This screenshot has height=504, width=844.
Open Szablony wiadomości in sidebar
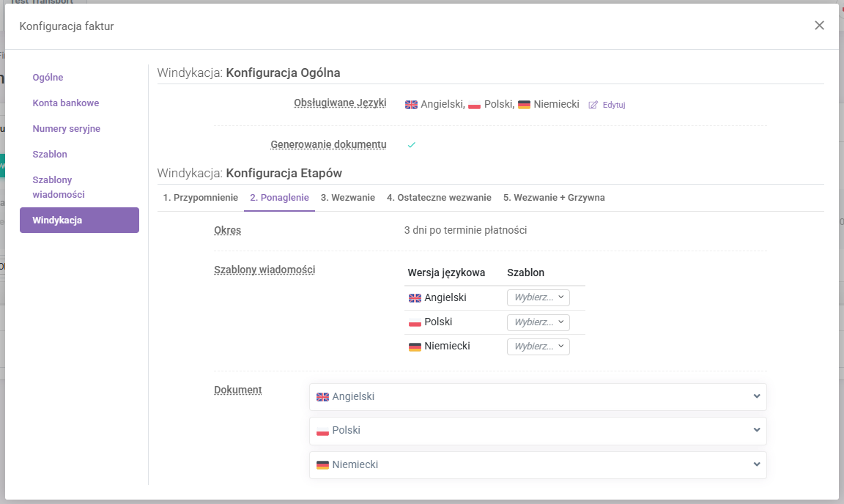pos(58,187)
